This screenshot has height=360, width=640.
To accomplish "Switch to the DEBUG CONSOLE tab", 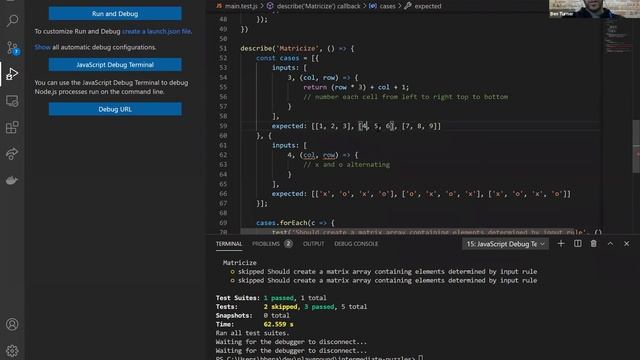I will [x=356, y=244].
